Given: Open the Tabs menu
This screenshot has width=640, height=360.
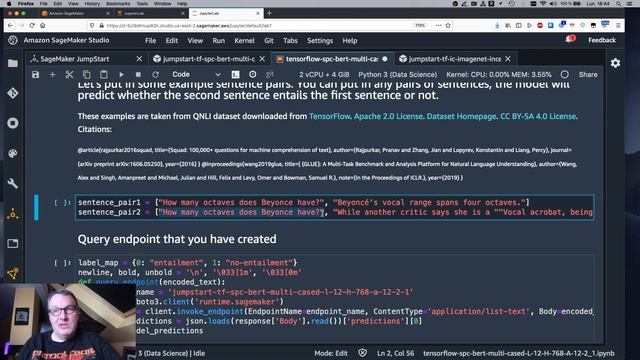Looking at the screenshot, I should (290, 40).
